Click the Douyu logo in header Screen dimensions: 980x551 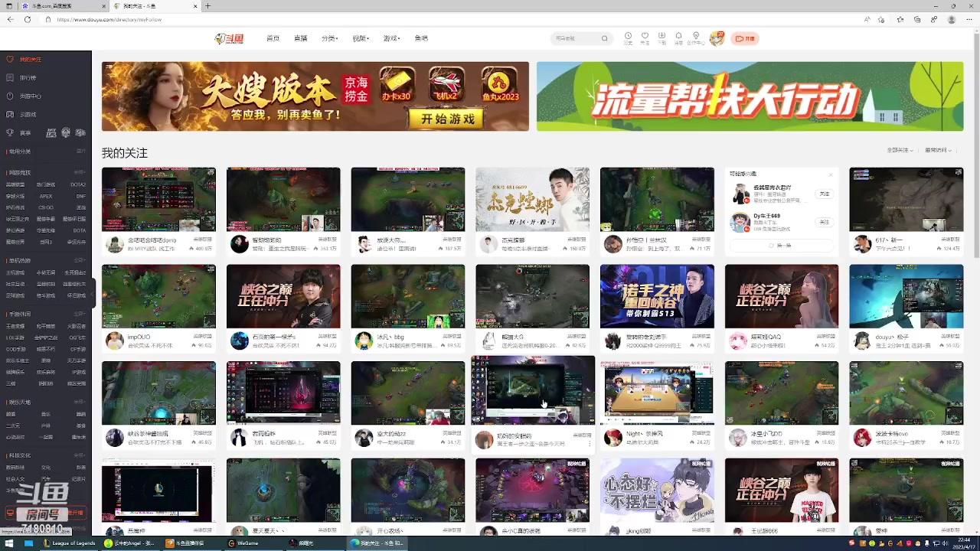(x=229, y=38)
